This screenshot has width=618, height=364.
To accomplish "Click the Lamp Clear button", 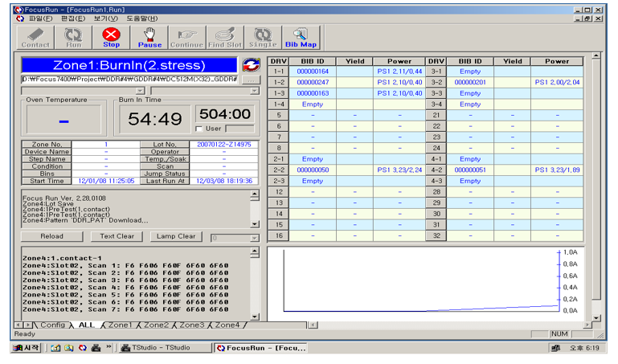I will click(176, 236).
